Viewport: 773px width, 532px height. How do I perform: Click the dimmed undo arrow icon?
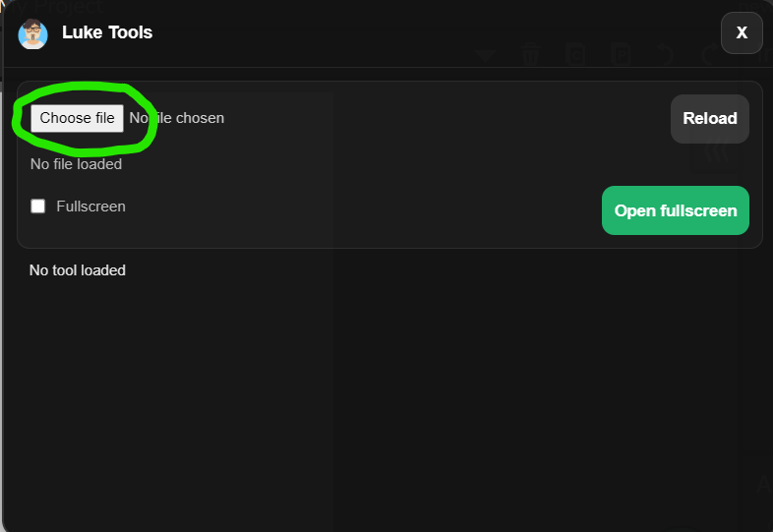click(x=666, y=54)
